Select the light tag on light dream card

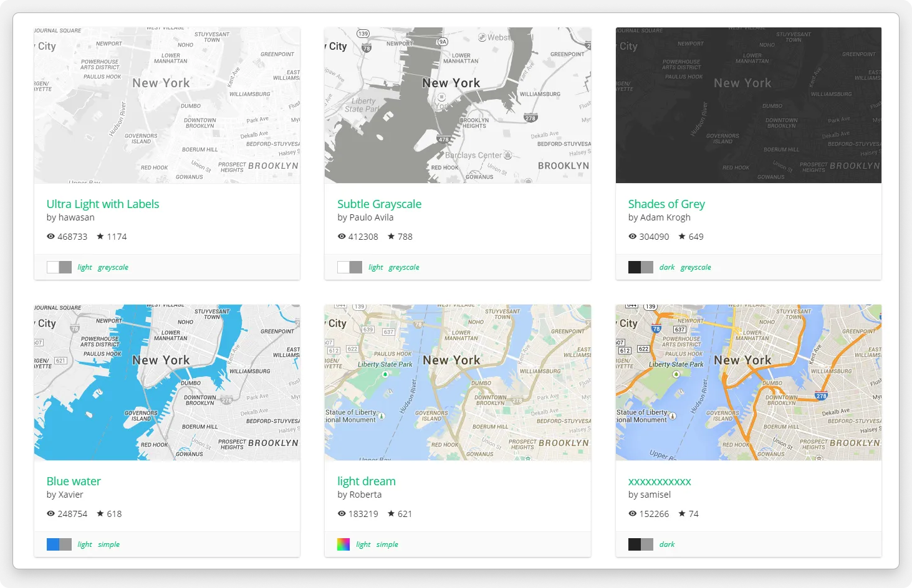tap(363, 544)
